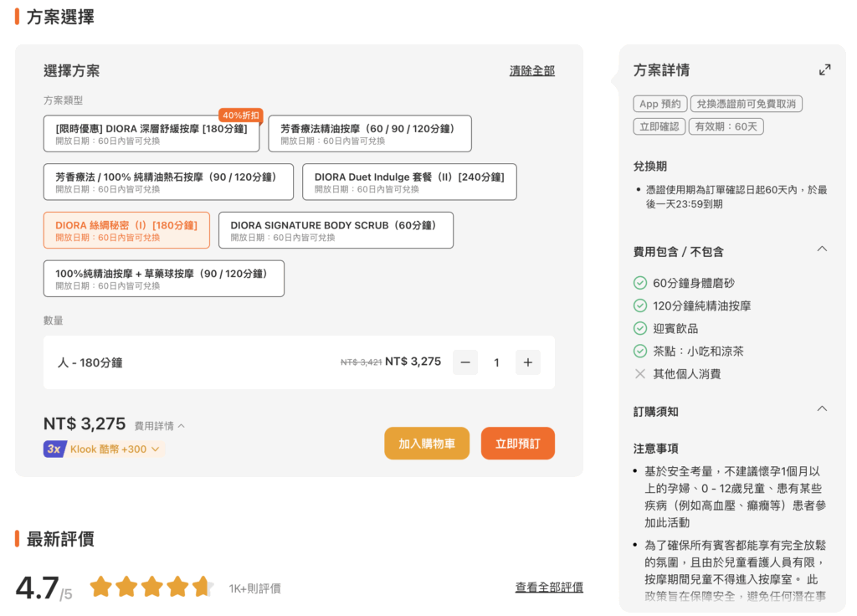This screenshot has width=857, height=616.
Task: Click 加入購物車 button
Action: (x=427, y=444)
